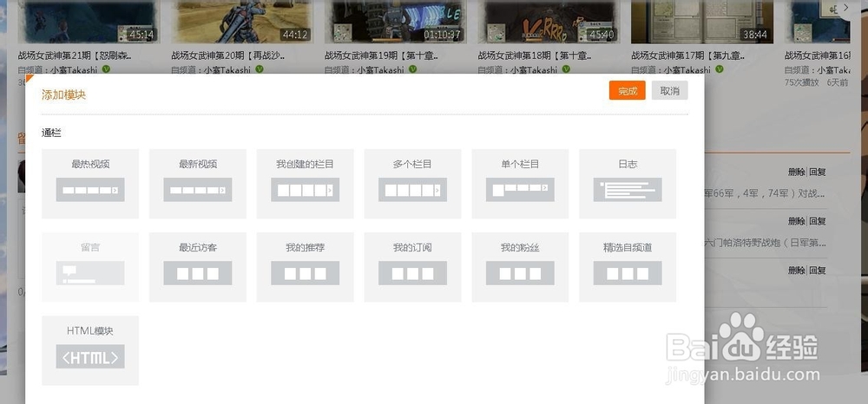Add the 多个栏目 module
This screenshot has width=868, height=404.
tap(412, 184)
